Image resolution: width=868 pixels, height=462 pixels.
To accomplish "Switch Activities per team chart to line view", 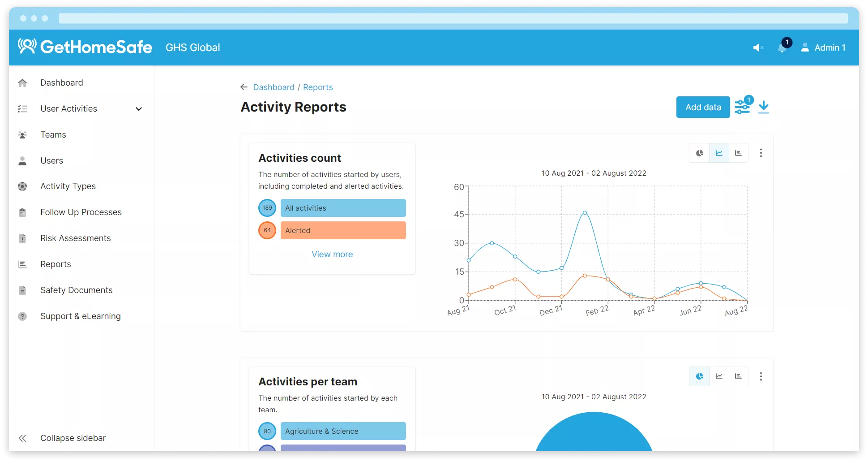I will (719, 376).
